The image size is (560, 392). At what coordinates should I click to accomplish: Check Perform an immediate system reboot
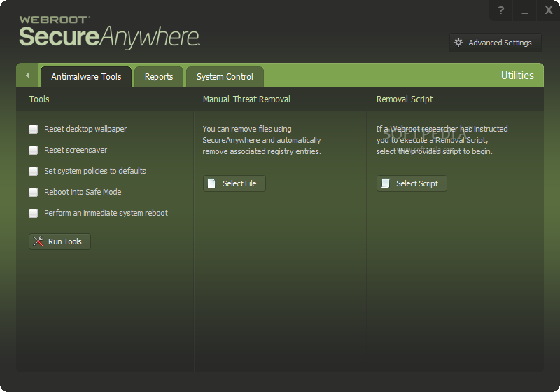point(33,213)
